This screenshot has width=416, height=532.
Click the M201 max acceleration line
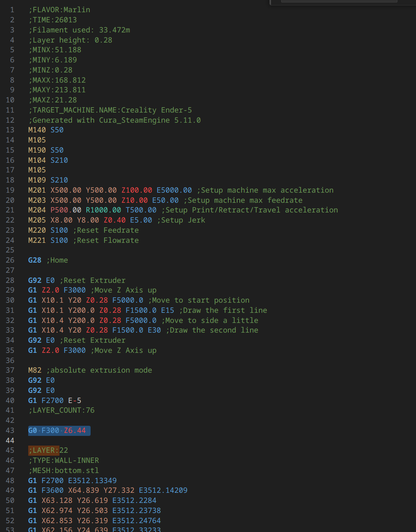[180, 190]
